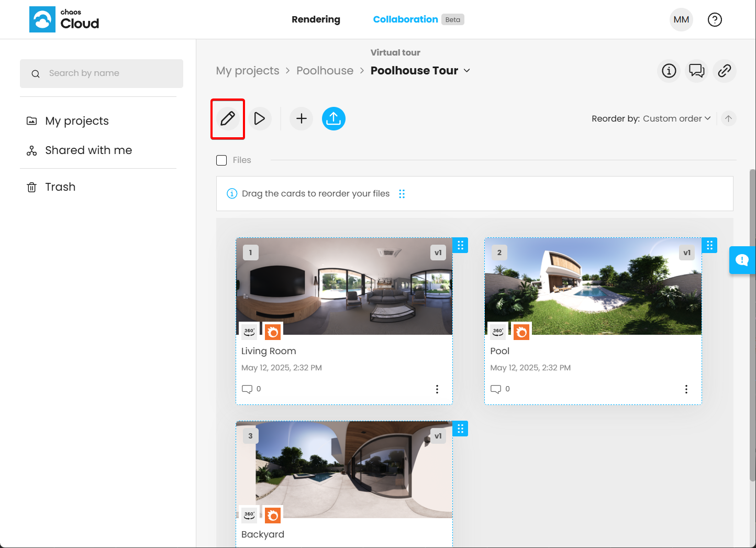The width and height of the screenshot is (756, 548).
Task: Click the 360 badge on Backyard card
Action: point(249,515)
